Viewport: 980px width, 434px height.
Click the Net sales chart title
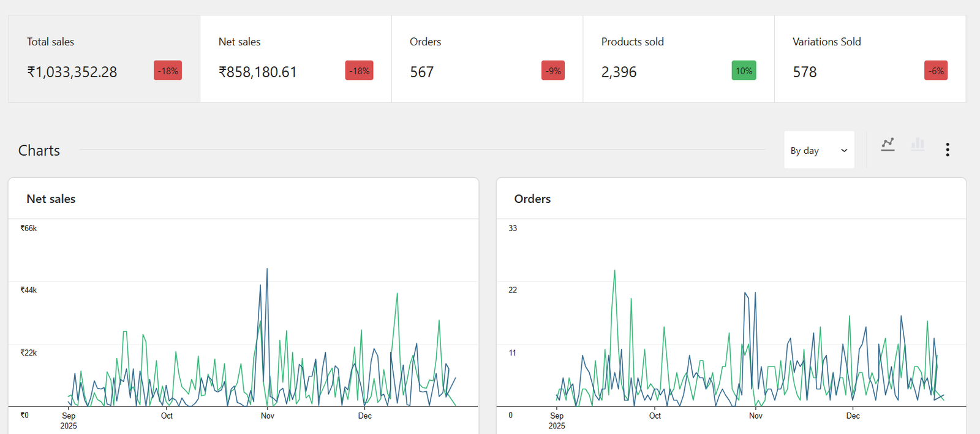pos(51,199)
